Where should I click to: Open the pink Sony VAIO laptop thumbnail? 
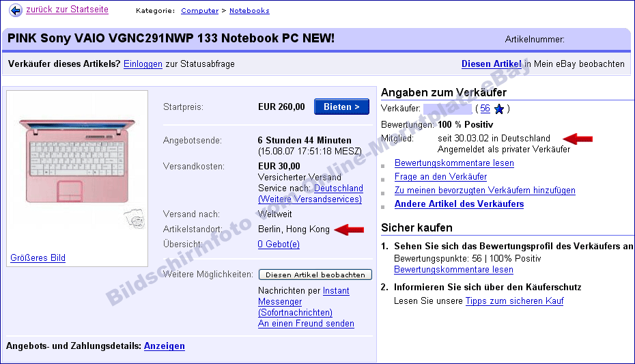point(77,160)
